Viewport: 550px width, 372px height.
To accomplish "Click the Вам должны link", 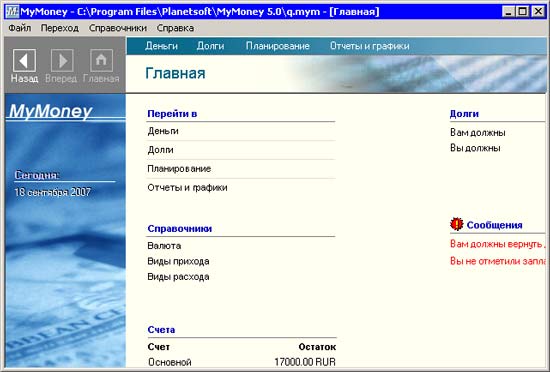I will pyautogui.click(x=478, y=133).
